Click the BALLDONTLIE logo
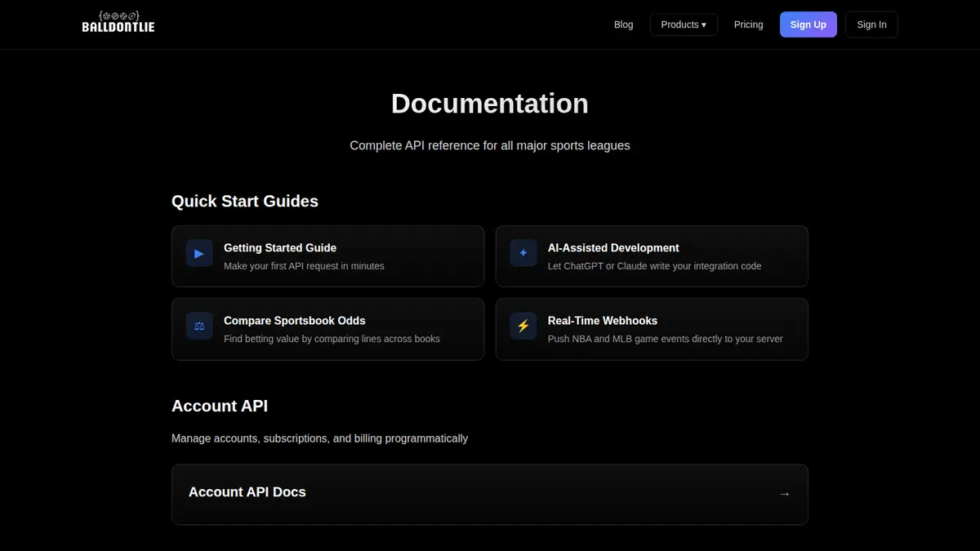This screenshot has width=980, height=551. click(118, 23)
